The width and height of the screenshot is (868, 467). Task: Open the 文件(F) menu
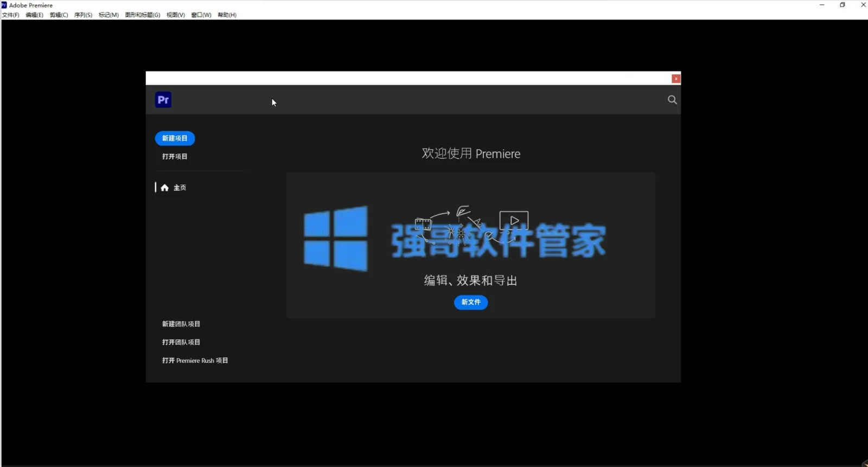point(11,15)
